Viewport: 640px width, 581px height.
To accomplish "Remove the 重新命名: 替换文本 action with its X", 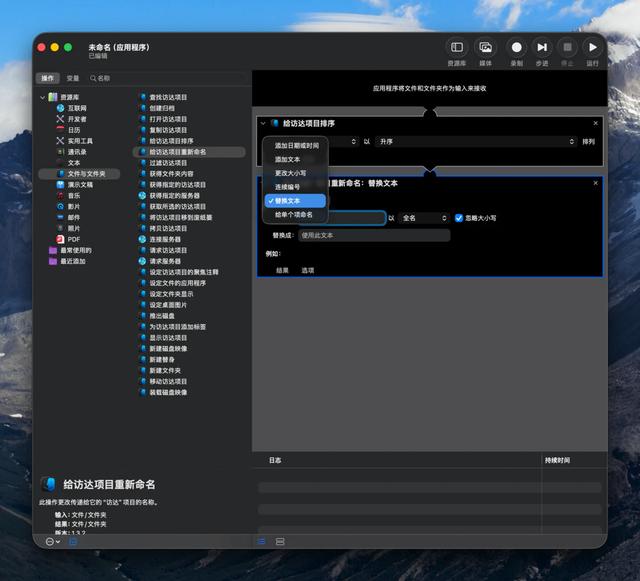I will point(596,183).
